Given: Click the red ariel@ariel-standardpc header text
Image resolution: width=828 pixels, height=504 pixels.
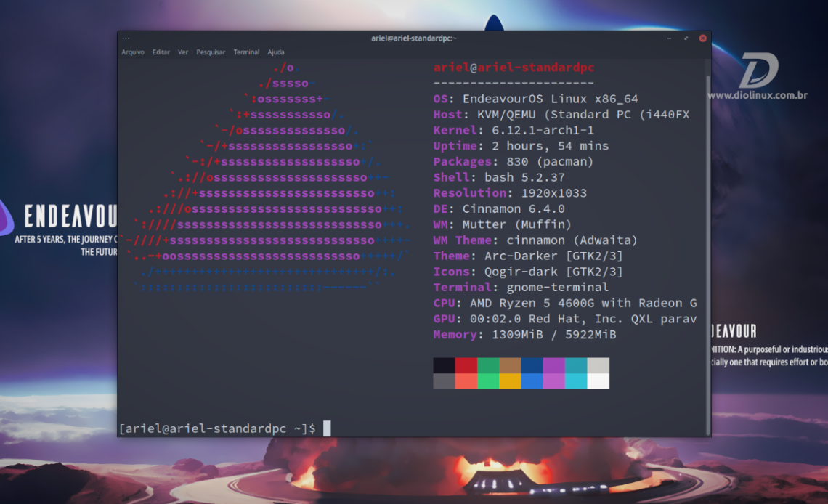Looking at the screenshot, I should coord(514,68).
